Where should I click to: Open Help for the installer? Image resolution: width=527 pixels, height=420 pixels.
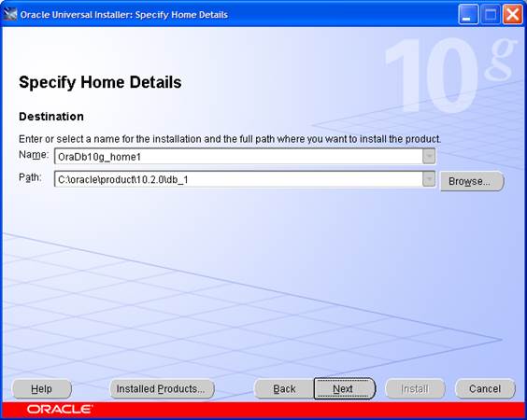[x=42, y=389]
